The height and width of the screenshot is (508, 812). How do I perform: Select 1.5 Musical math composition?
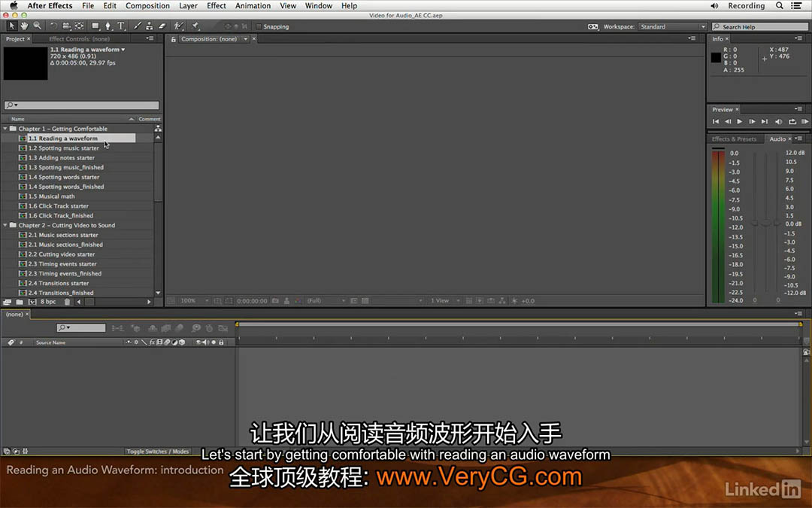51,196
